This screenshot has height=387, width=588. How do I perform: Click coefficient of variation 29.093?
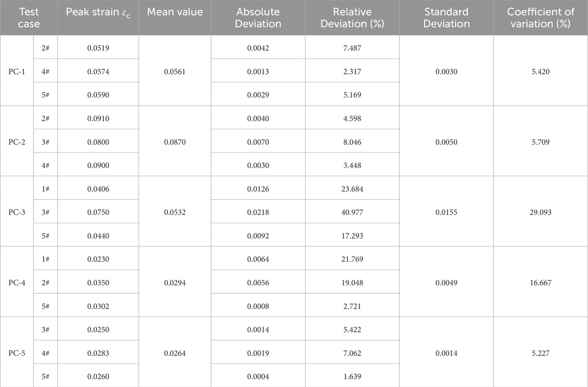tap(540, 212)
